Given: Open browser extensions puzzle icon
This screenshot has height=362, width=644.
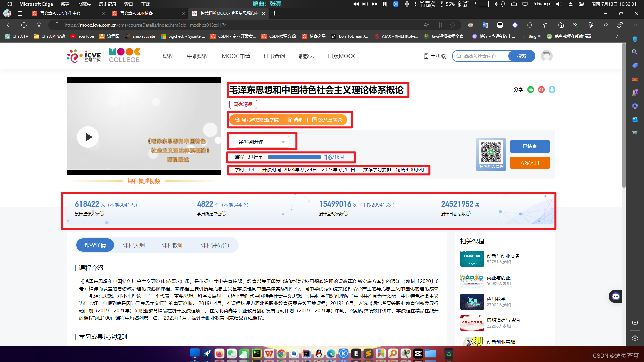Looking at the screenshot, I should pos(530,25).
